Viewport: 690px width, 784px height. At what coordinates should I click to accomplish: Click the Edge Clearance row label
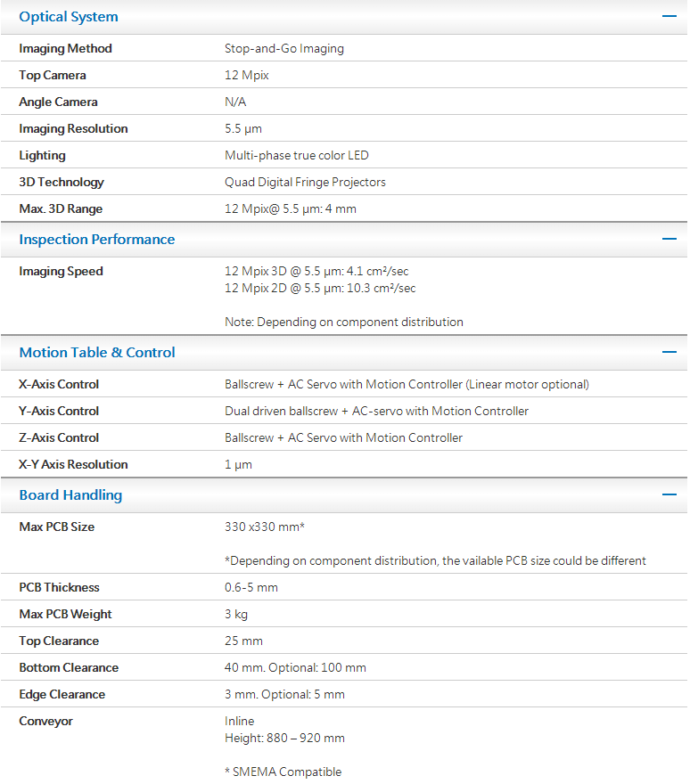pos(62,694)
